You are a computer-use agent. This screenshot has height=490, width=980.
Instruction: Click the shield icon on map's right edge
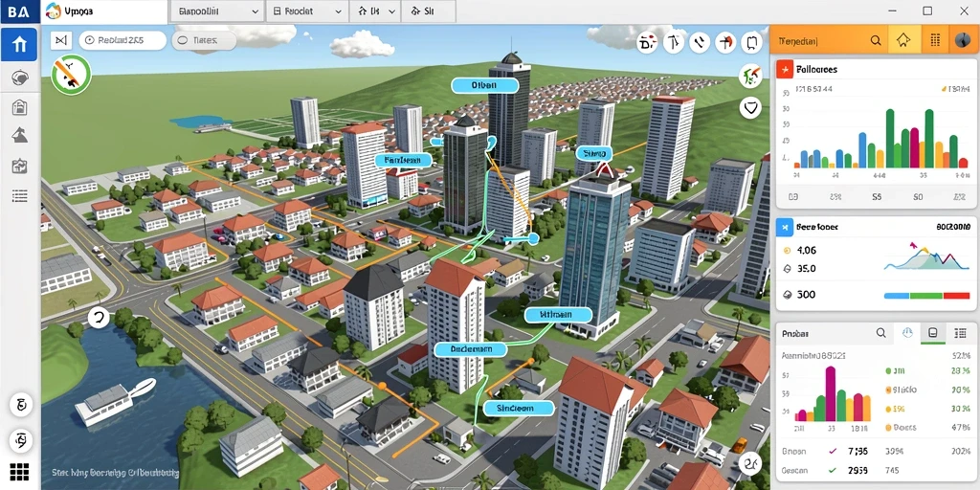click(749, 107)
